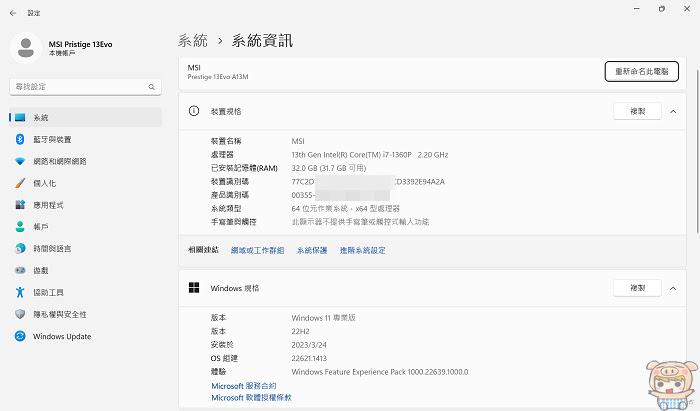Select the 系統 monitor icon in sidebar
This screenshot has height=411, width=700.
20,117
